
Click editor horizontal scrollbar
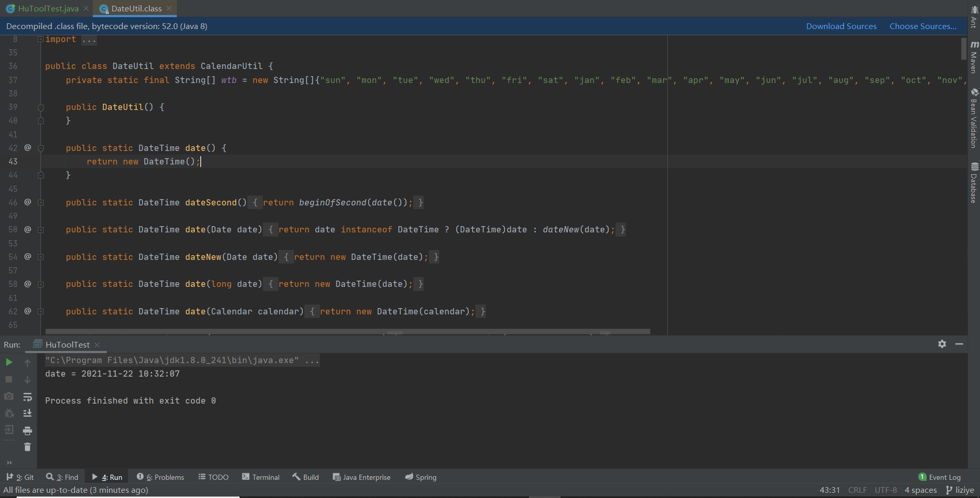coord(347,331)
